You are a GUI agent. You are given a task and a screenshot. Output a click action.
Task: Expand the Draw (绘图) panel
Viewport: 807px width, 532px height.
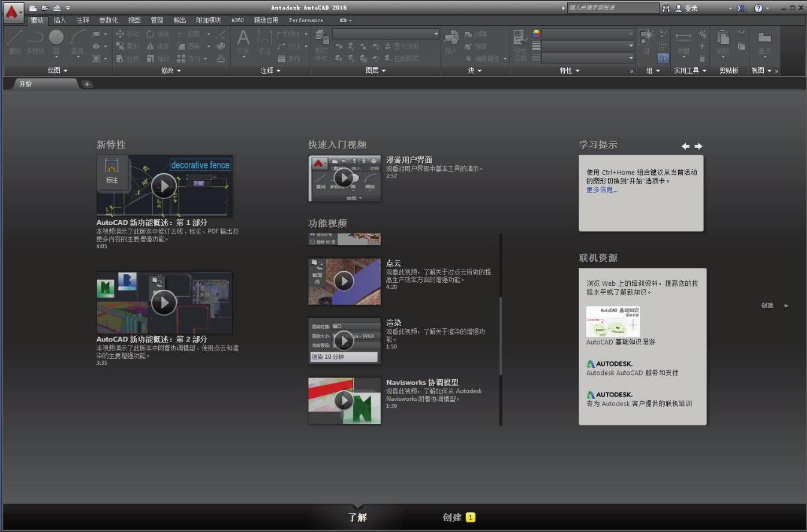pyautogui.click(x=58, y=70)
